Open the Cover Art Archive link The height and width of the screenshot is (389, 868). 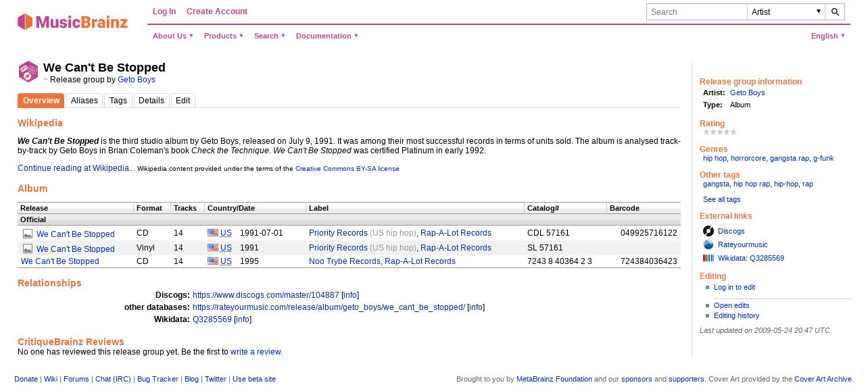(x=823, y=379)
